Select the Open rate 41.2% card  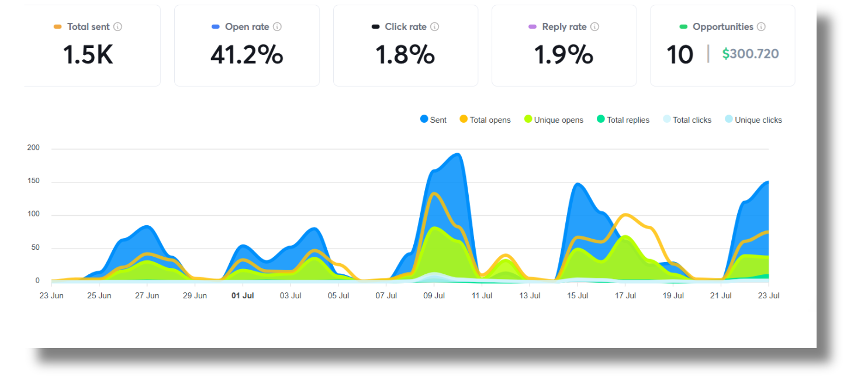(x=247, y=46)
